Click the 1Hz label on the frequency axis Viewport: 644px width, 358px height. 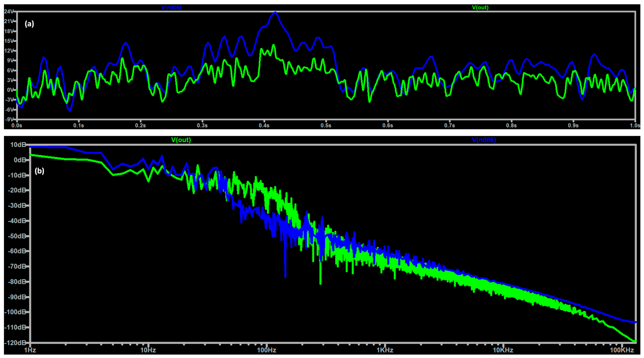pyautogui.click(x=30, y=350)
